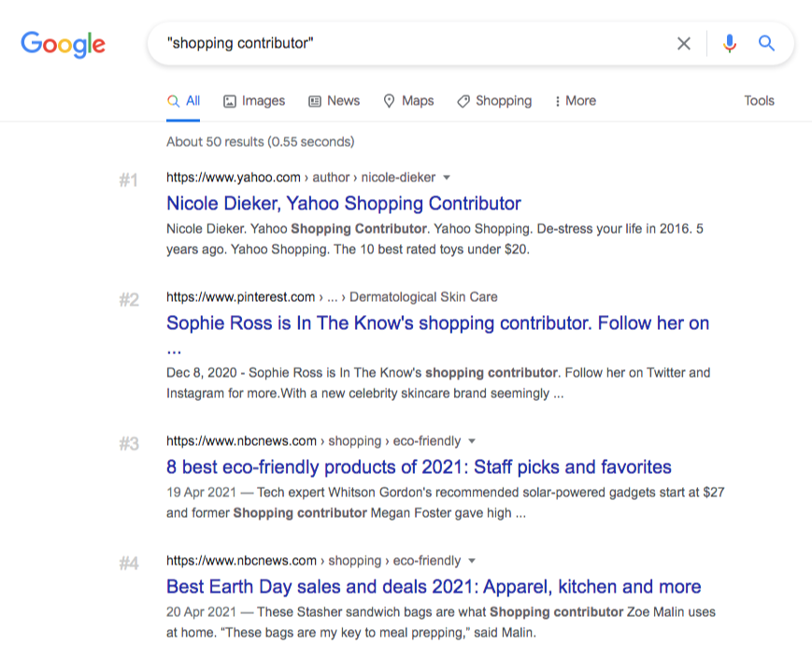The width and height of the screenshot is (812, 659).
Task: Click the "About 50 results" count text
Action: (261, 142)
